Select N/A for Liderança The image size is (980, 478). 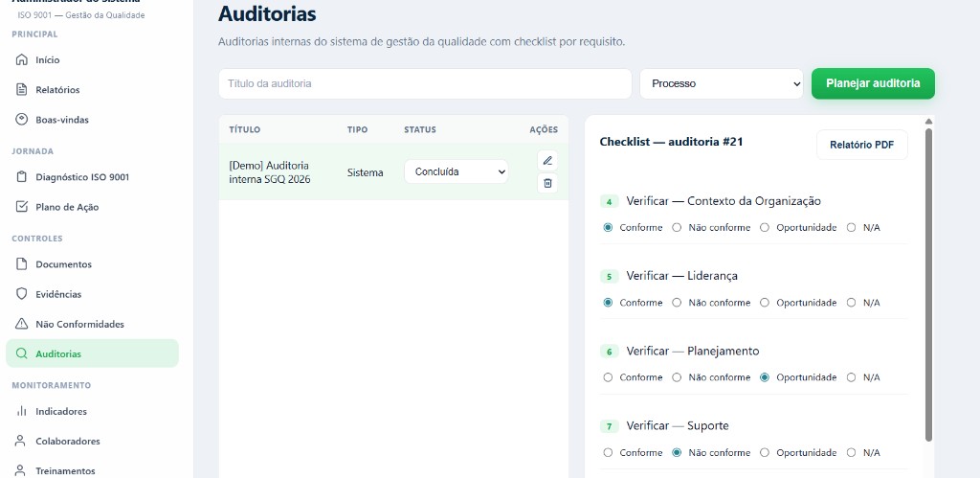[x=851, y=303]
